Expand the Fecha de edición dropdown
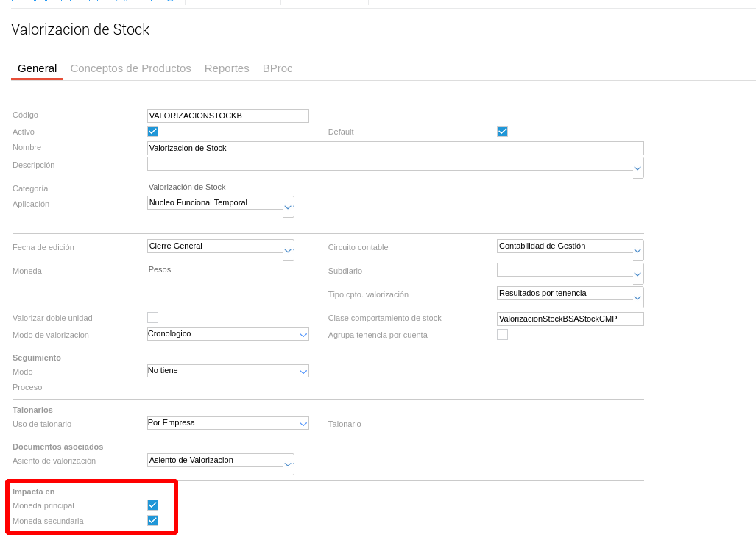Screen dimensions: 756x557 tap(288, 251)
